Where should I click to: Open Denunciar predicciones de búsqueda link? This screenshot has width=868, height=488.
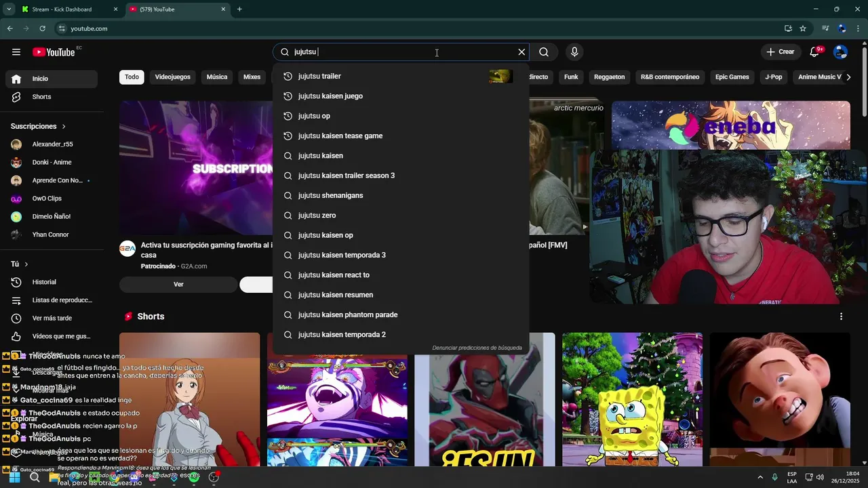pos(477,348)
